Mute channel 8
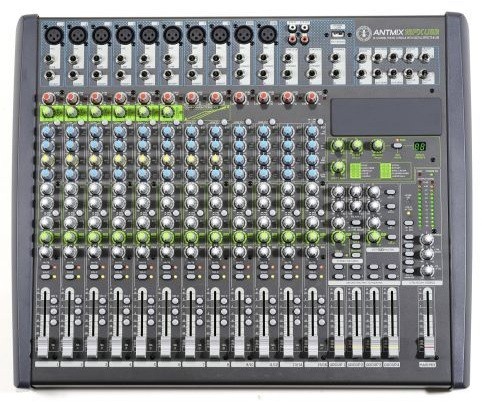 215,267
